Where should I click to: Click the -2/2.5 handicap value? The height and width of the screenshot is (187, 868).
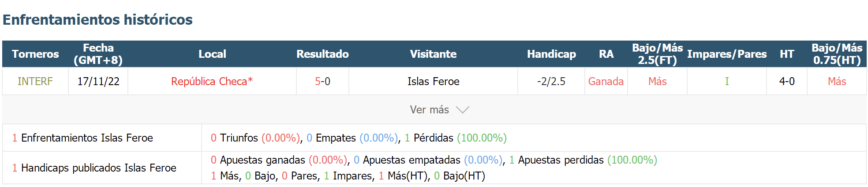coord(551,82)
